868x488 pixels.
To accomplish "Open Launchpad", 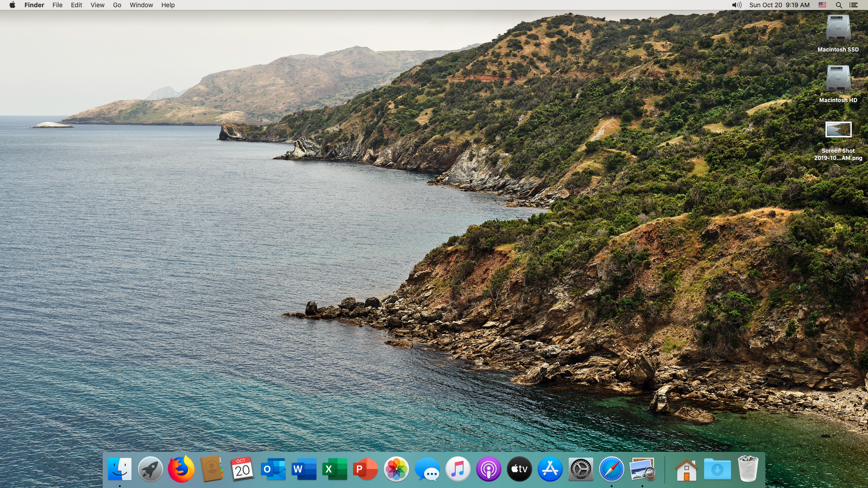I will [151, 469].
